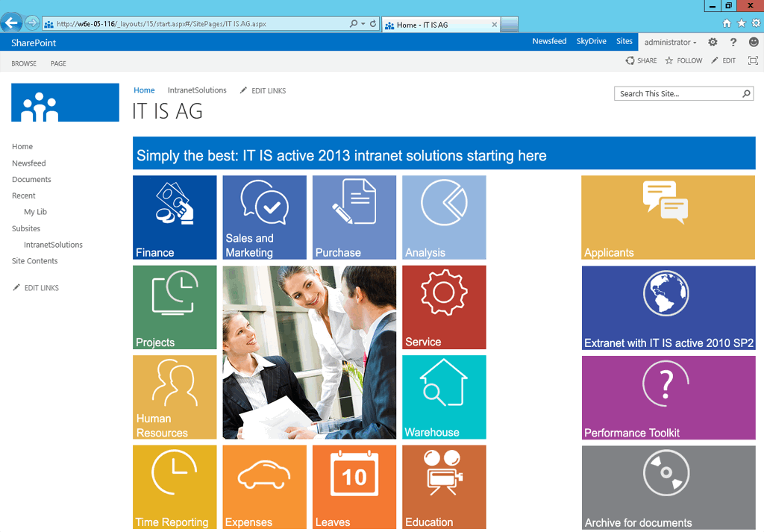Open the Warehouse tile
Image resolution: width=764 pixels, height=532 pixels.
444,397
